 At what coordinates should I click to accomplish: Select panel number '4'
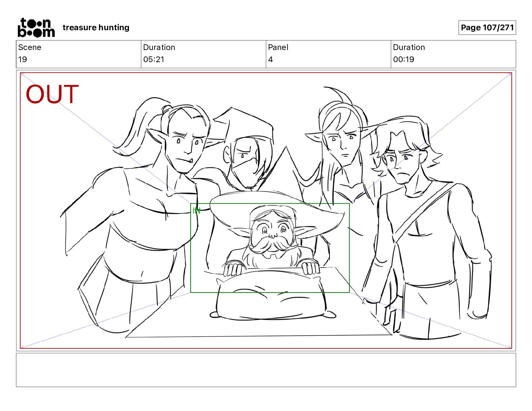(x=270, y=59)
